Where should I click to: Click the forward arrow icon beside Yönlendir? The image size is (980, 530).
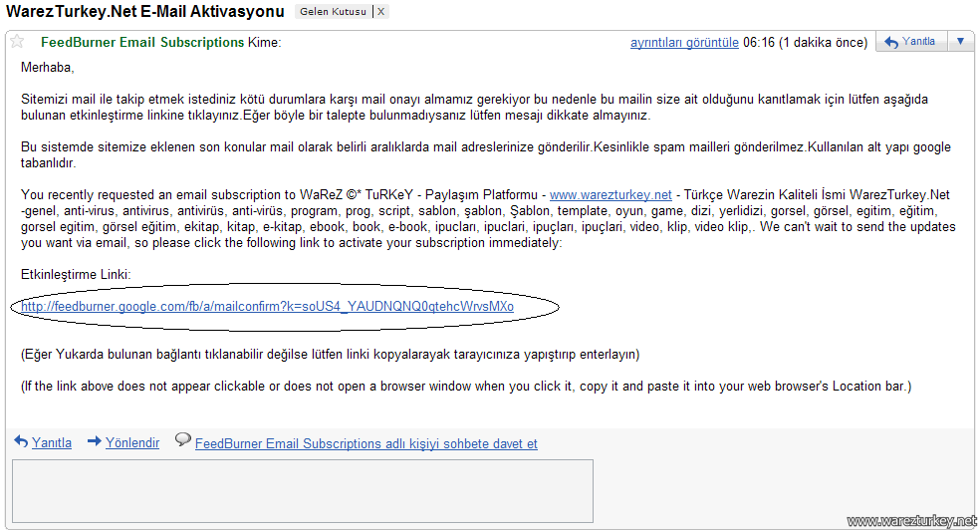(95, 441)
